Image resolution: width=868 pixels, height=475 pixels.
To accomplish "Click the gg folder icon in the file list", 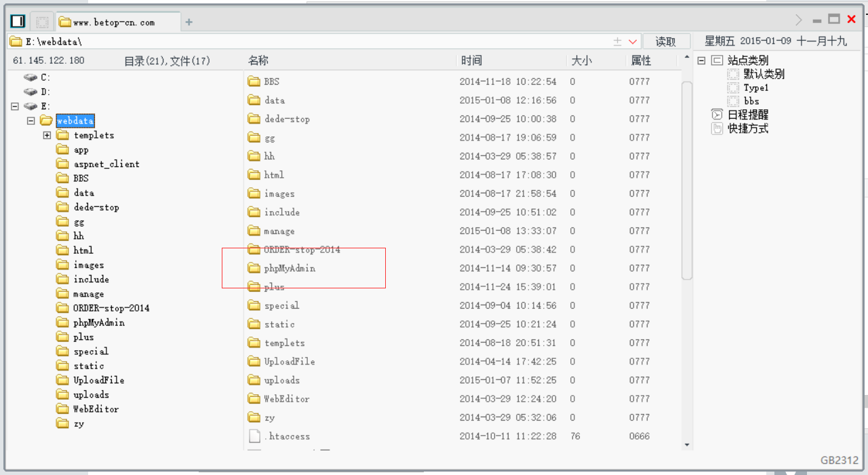I will tap(254, 138).
